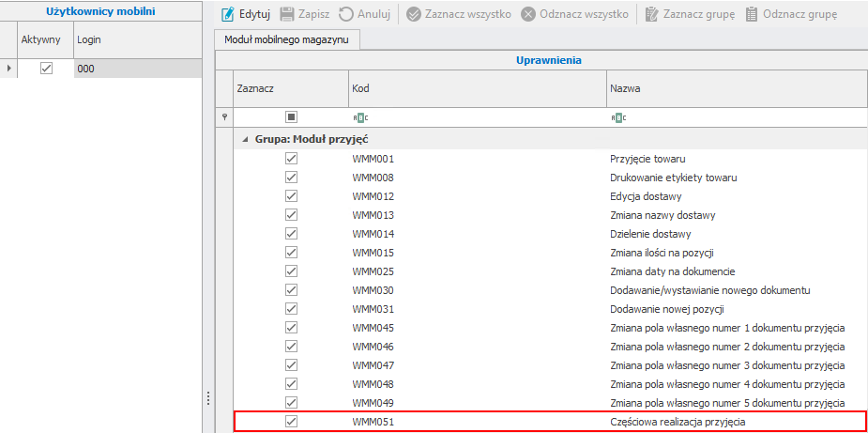Click the Odznacz grupę clipboard icon

(751, 15)
